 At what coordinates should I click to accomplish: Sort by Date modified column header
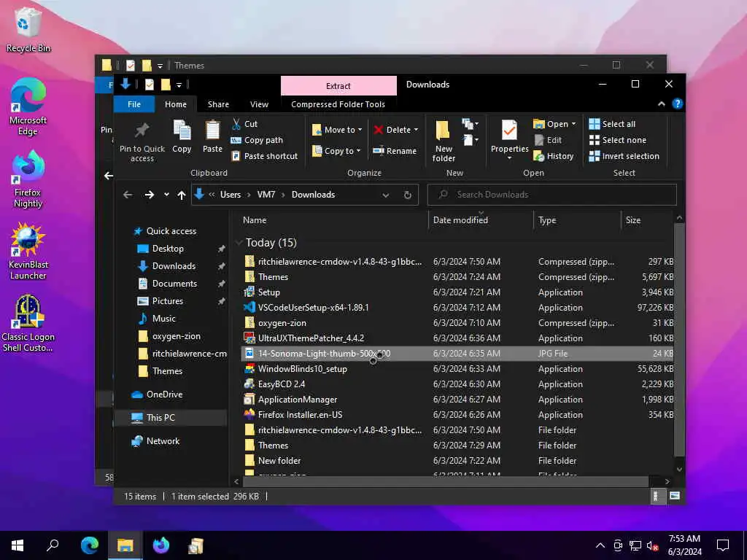(481, 220)
